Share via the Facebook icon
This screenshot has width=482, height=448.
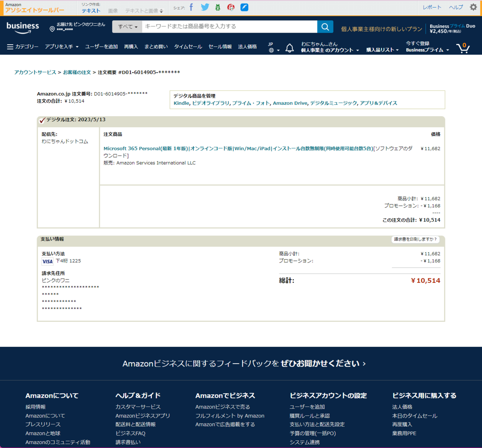(191, 7)
